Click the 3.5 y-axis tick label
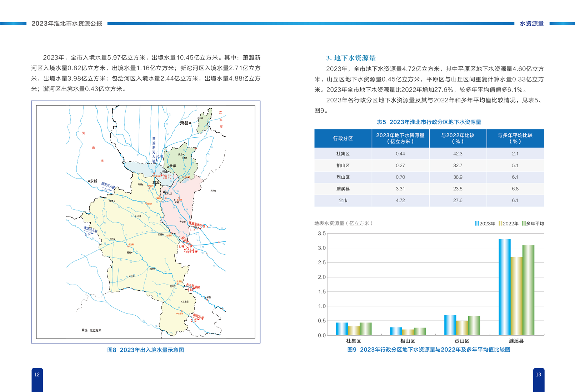575x392 pixels. coord(322,234)
